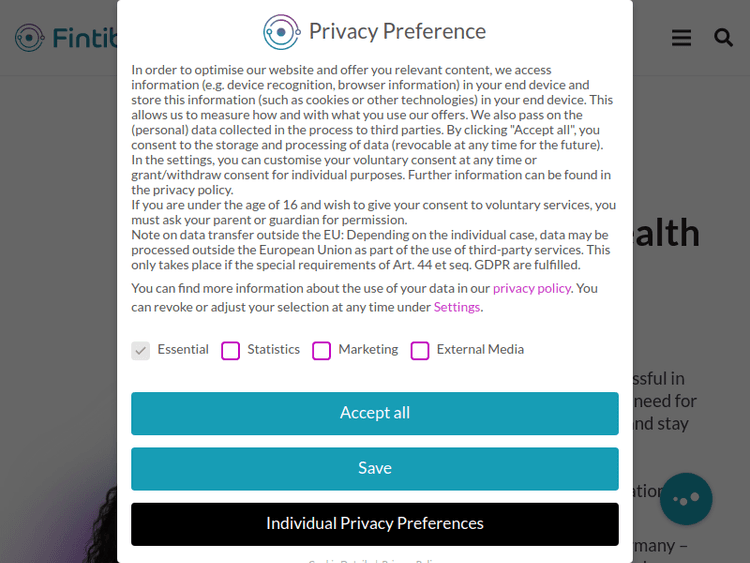Toggle the Essential cookies checkbox
The height and width of the screenshot is (563, 750).
coord(141,351)
